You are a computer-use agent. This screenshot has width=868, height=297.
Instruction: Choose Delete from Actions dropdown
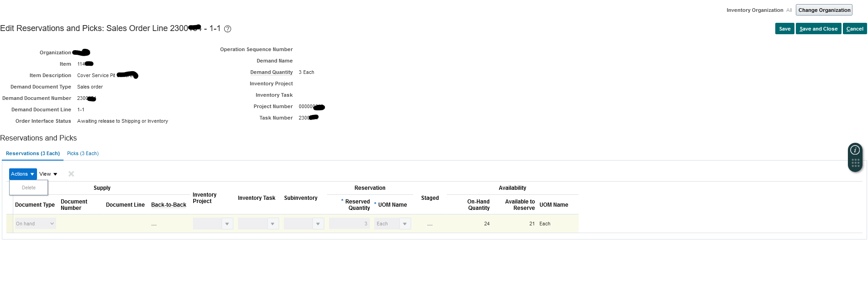[29, 188]
